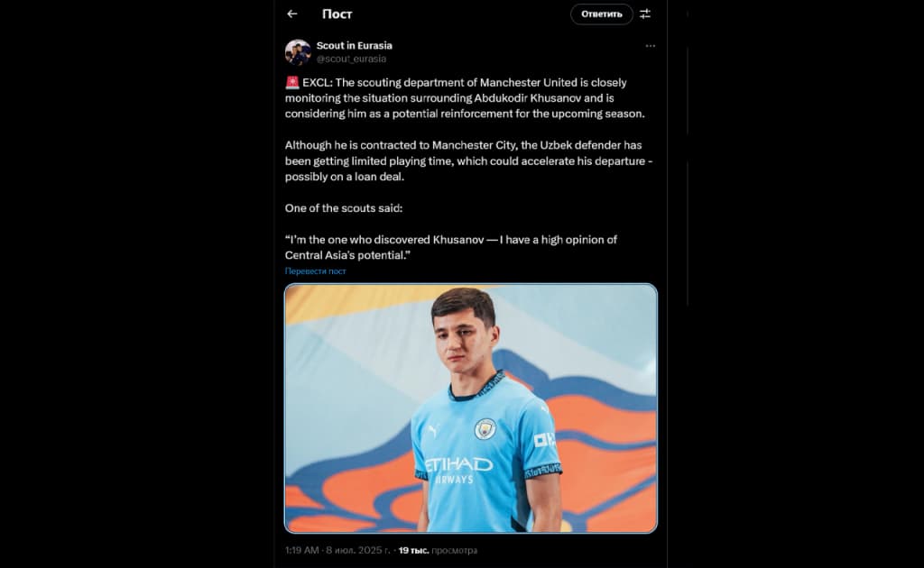924x568 pixels.
Task: Click the quote about discovering Khusanov
Action: coord(451,247)
